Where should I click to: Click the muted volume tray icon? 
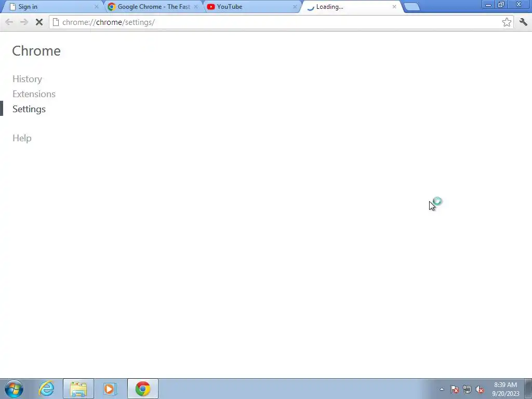click(480, 389)
